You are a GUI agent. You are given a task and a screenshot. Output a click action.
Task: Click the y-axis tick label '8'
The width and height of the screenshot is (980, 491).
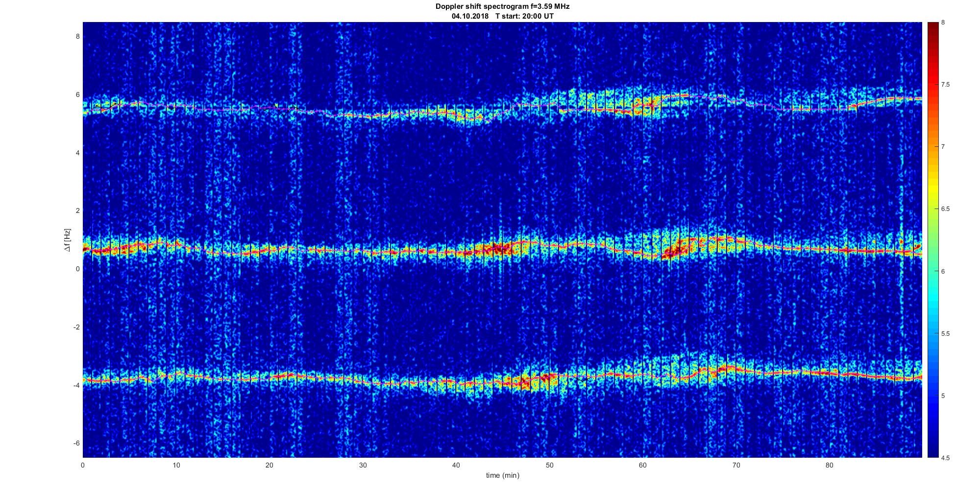(77, 37)
